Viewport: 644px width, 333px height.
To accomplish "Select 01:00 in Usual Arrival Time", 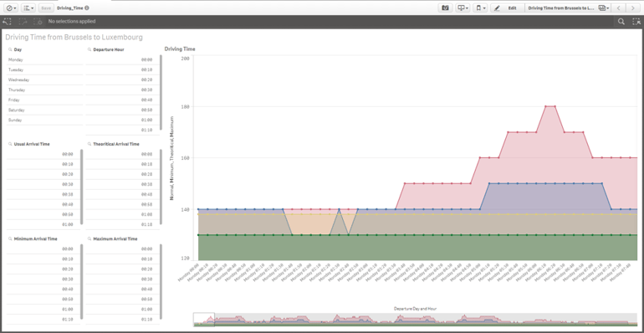I will point(43,224).
